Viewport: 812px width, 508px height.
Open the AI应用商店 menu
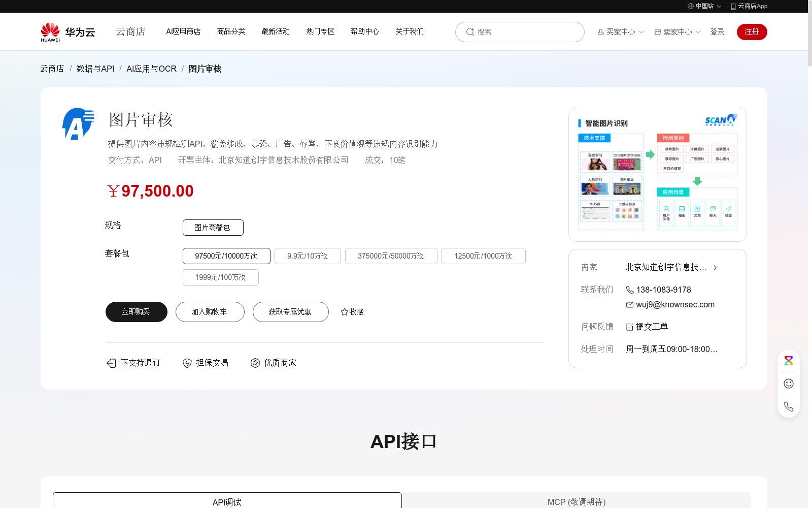(x=183, y=31)
